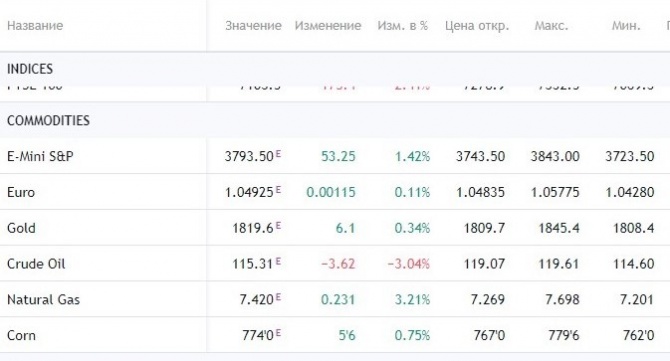Screen dimensions: 670x361
Task: Sort table by Изменение column
Action: pyautogui.click(x=328, y=26)
